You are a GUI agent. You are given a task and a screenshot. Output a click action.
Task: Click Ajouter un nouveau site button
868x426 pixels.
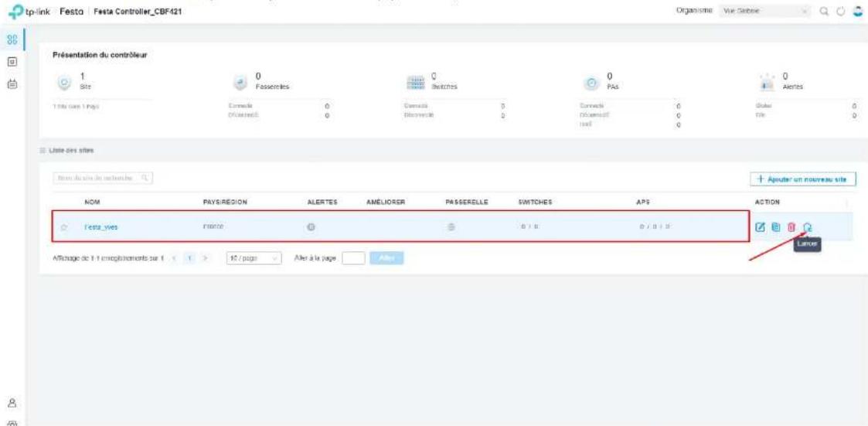coord(803,179)
